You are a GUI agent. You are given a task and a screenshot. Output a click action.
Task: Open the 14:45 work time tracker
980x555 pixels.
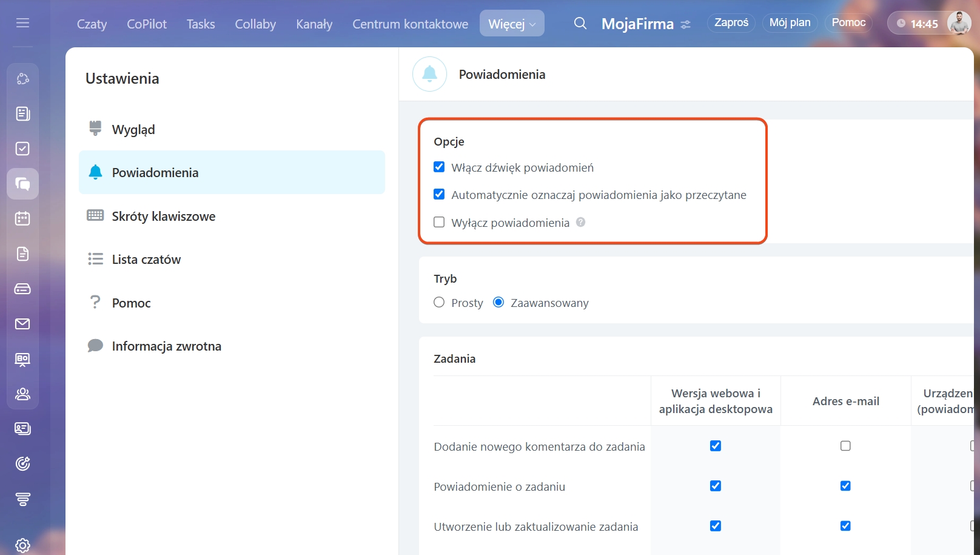(917, 24)
